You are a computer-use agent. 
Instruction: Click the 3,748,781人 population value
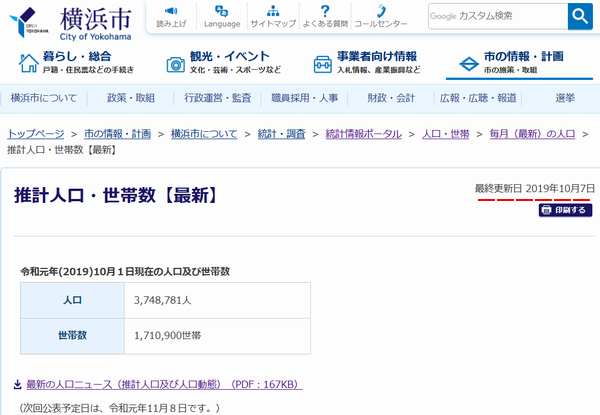coord(162,301)
